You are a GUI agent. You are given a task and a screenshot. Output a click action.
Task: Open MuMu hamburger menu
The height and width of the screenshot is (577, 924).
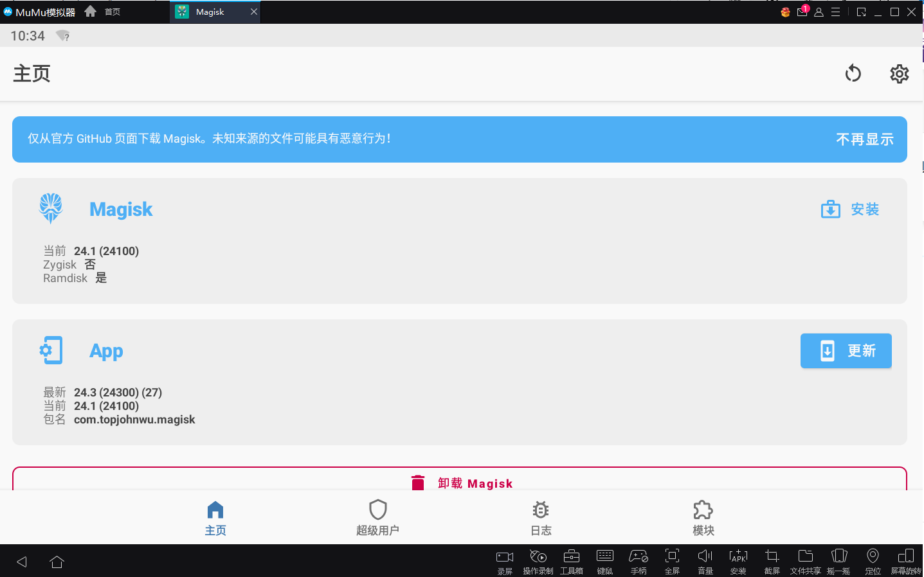(x=835, y=12)
